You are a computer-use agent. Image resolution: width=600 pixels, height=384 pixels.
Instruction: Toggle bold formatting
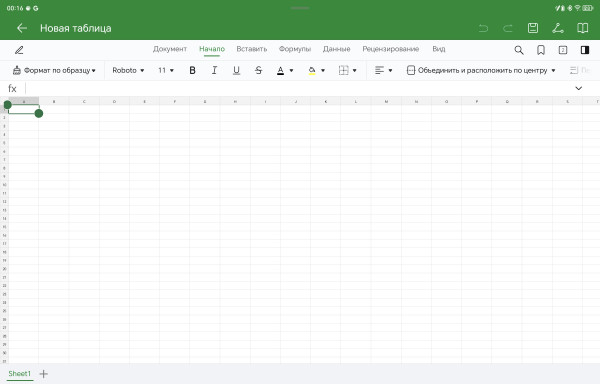pos(192,70)
